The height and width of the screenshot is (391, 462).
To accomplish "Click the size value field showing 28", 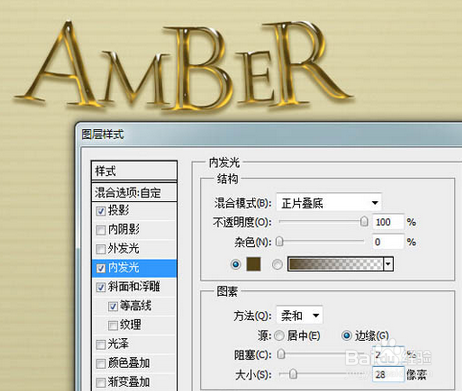I will coord(388,375).
